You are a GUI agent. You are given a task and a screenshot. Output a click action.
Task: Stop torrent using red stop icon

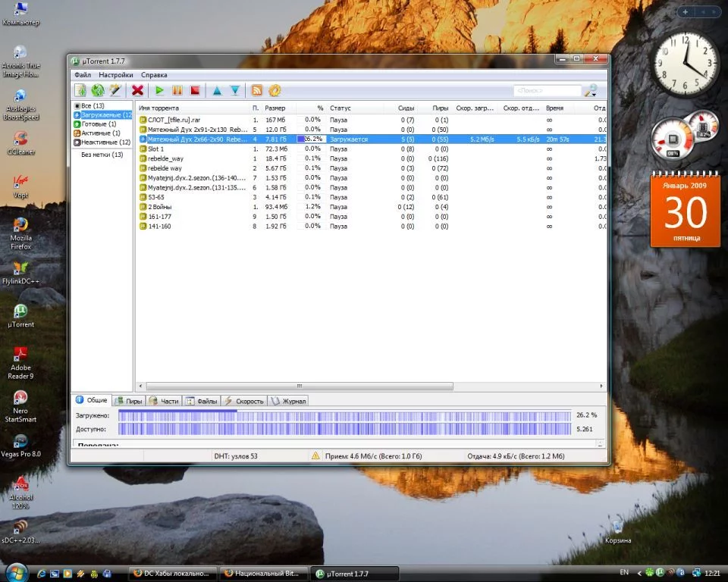pyautogui.click(x=195, y=90)
